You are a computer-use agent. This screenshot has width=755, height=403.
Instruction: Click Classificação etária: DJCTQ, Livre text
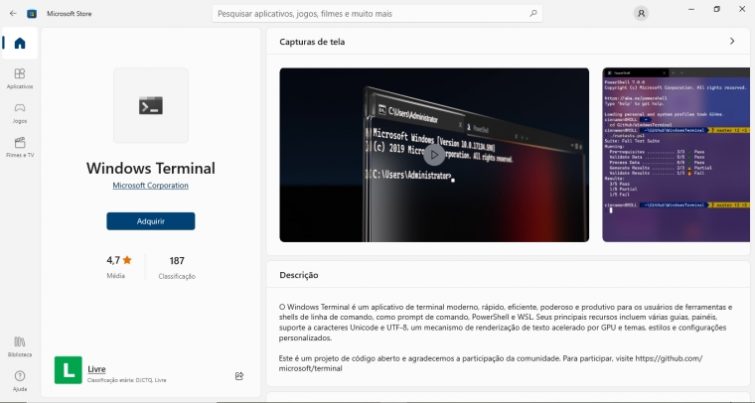click(127, 380)
